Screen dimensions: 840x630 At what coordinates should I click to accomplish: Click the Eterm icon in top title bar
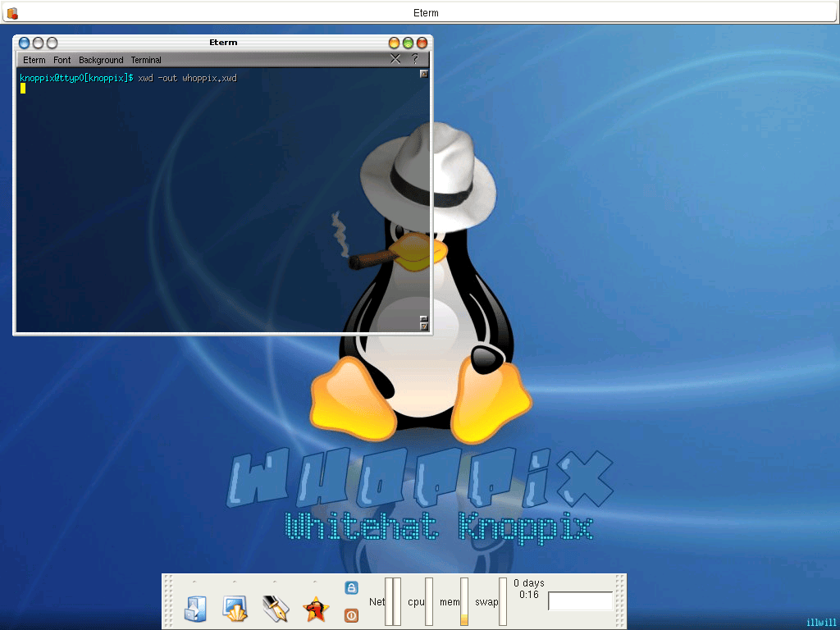[x=12, y=13]
